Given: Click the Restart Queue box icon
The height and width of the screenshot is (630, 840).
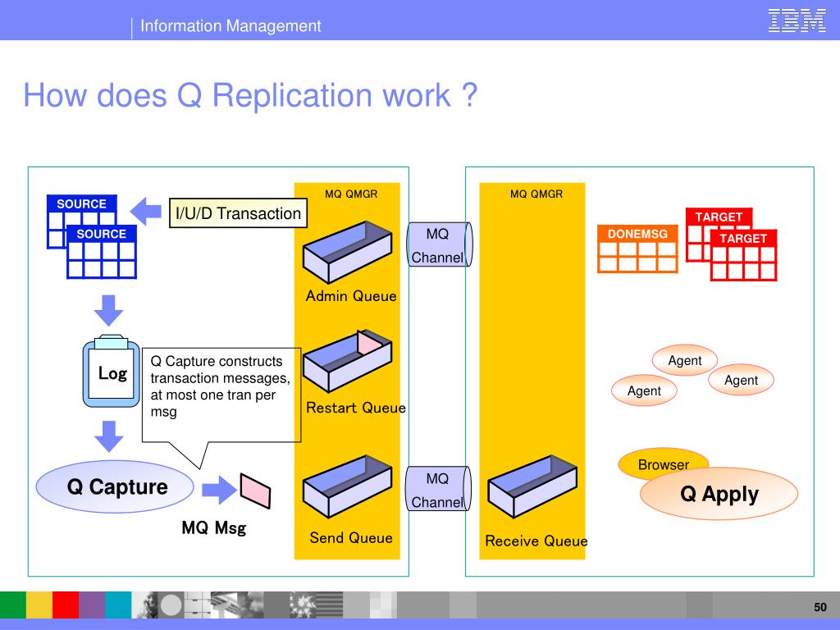Looking at the screenshot, I should tap(347, 361).
